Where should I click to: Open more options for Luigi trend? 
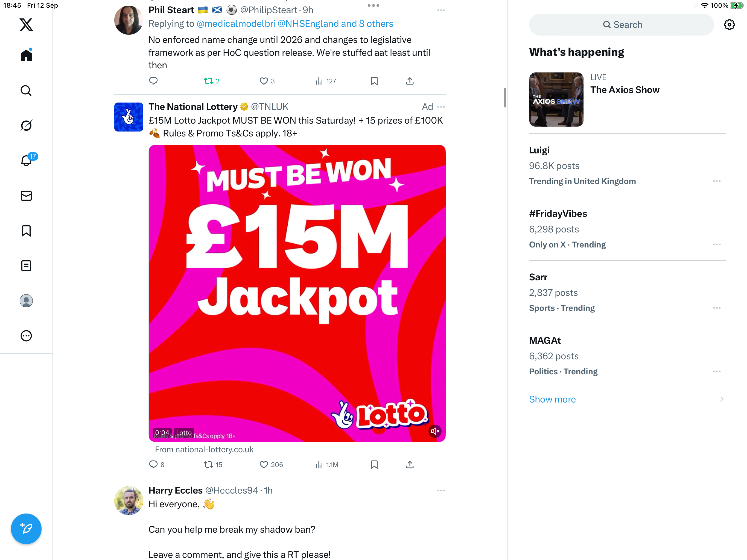tap(717, 181)
